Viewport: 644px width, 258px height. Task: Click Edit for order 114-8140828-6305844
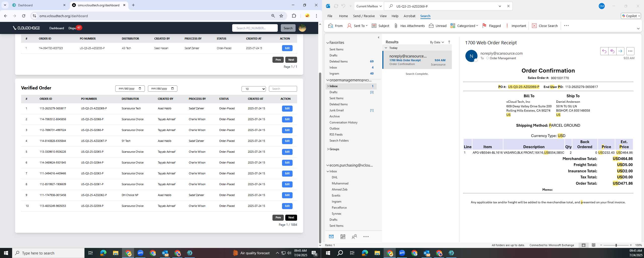click(x=287, y=141)
